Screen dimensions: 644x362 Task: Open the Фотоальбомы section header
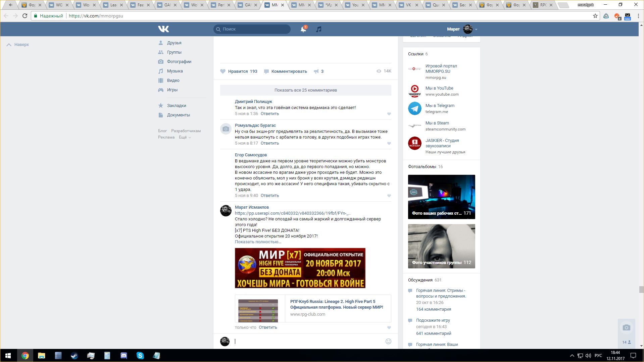tap(422, 167)
